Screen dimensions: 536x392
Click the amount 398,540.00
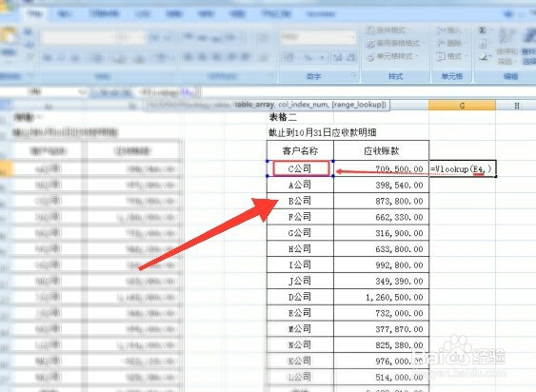pyautogui.click(x=399, y=186)
